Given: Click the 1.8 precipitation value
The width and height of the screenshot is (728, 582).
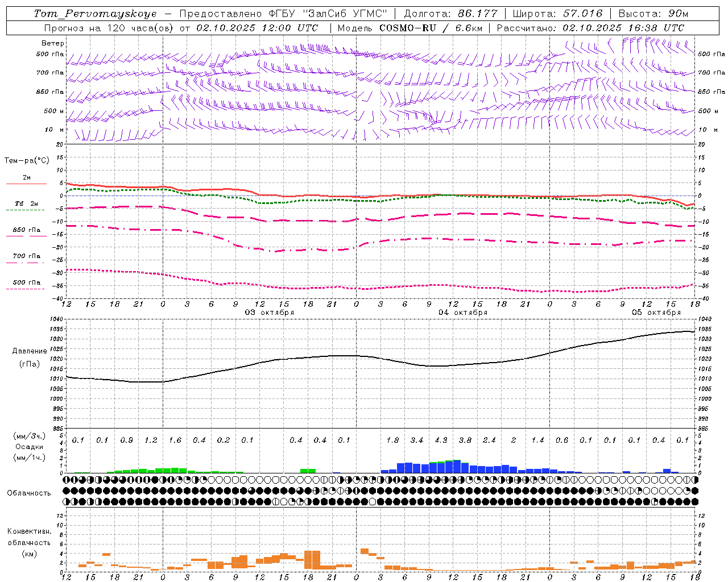Looking at the screenshot, I should click(x=392, y=440).
